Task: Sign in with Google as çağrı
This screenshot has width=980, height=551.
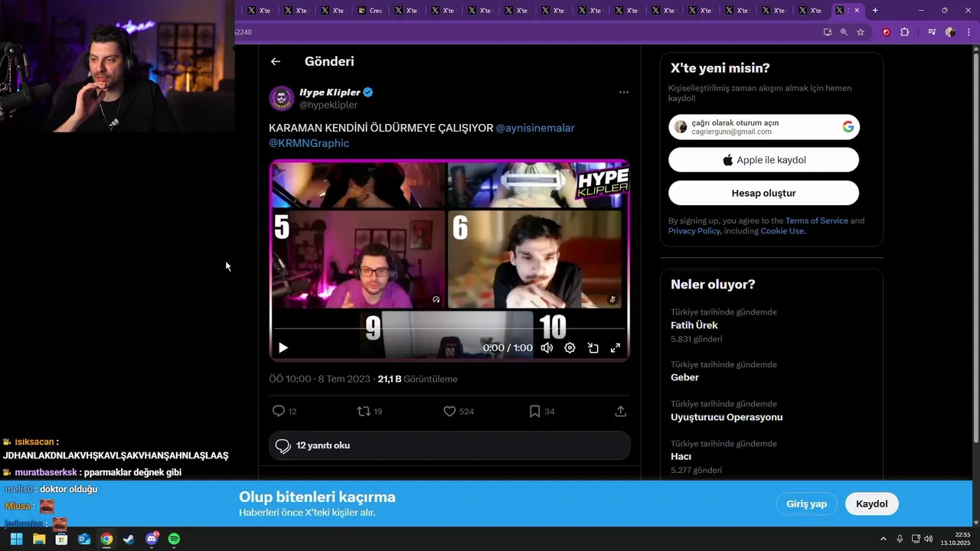Action: pos(764,127)
